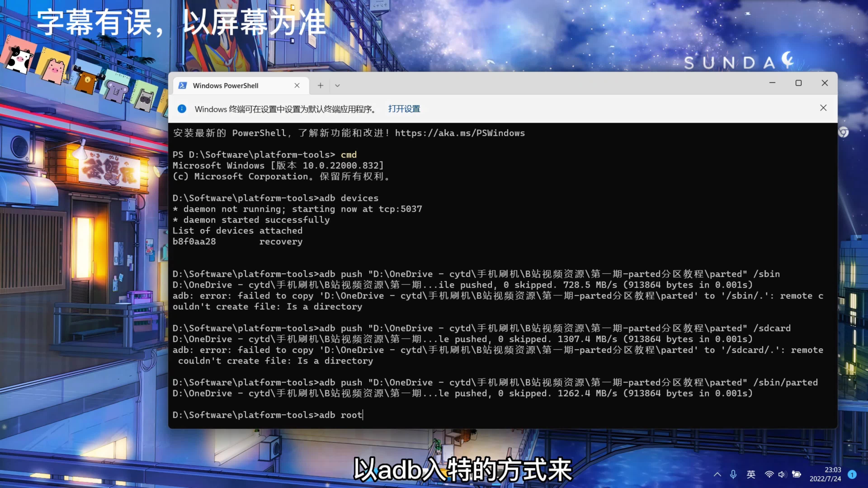Show hidden tray icons chevron
868x488 pixels.
click(x=717, y=474)
